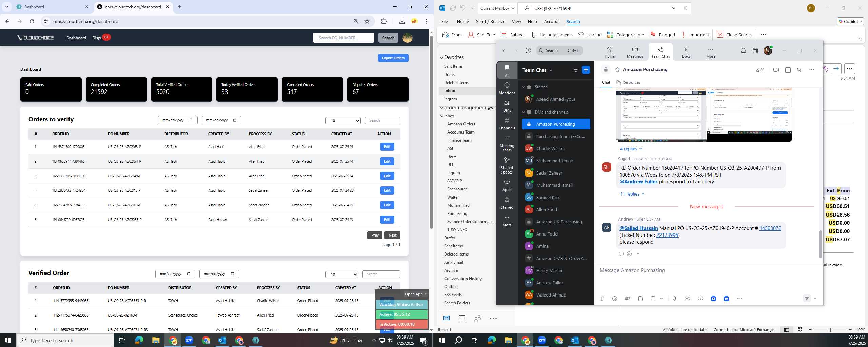This screenshot has width=868, height=347.
Task: Attach a file to message
Action: point(640,299)
